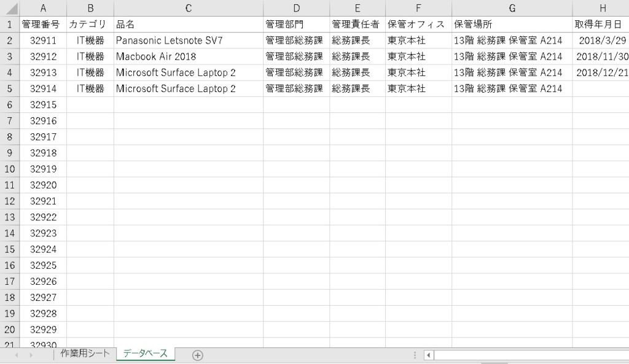Viewport: 629px width, 364px height.
Task: Click horizontal scrollbar left arrow
Action: click(x=429, y=355)
